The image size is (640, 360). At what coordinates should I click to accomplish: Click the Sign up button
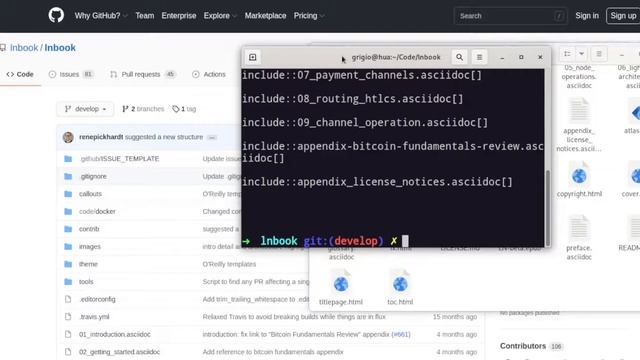click(623, 16)
